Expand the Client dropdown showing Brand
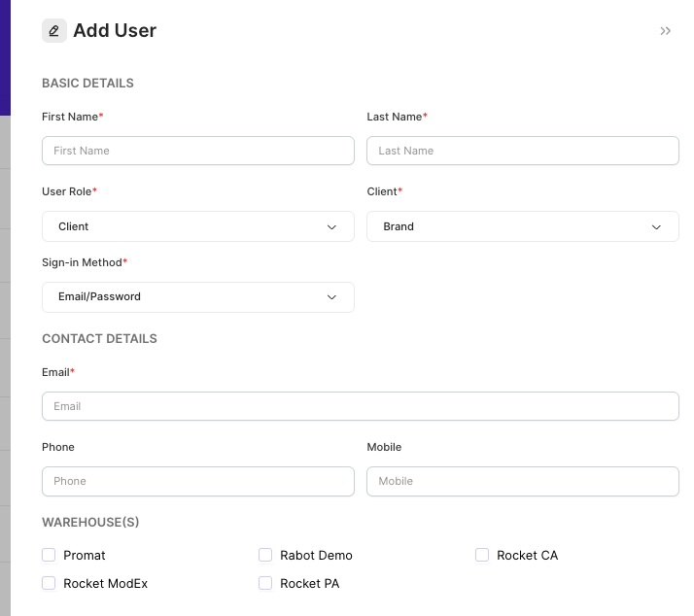Viewport: 694px width, 616px height. tap(523, 226)
